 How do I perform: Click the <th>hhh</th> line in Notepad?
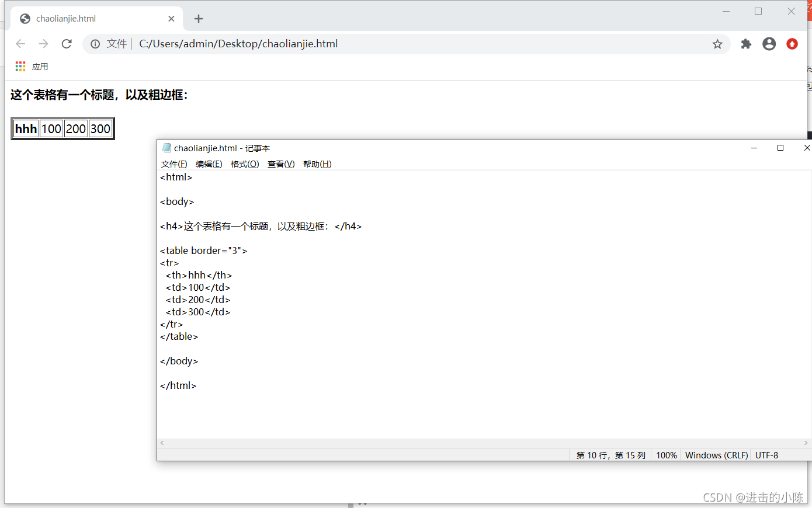[x=199, y=275]
